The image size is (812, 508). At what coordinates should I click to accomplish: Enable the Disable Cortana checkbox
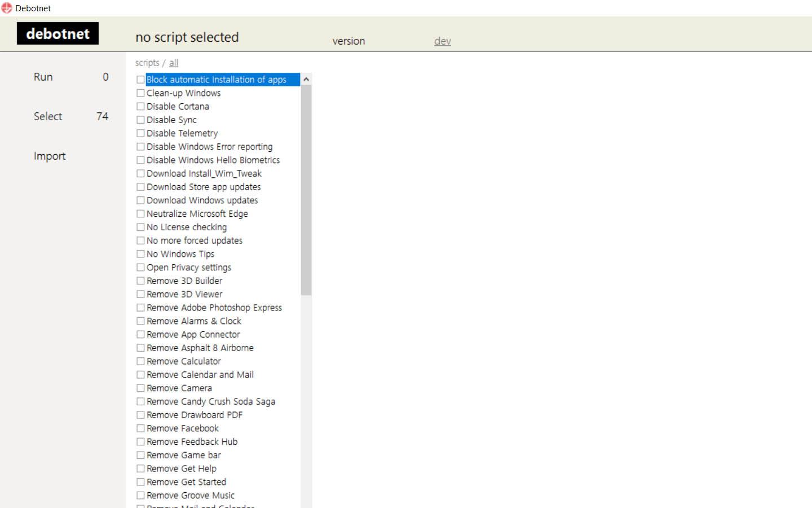140,107
